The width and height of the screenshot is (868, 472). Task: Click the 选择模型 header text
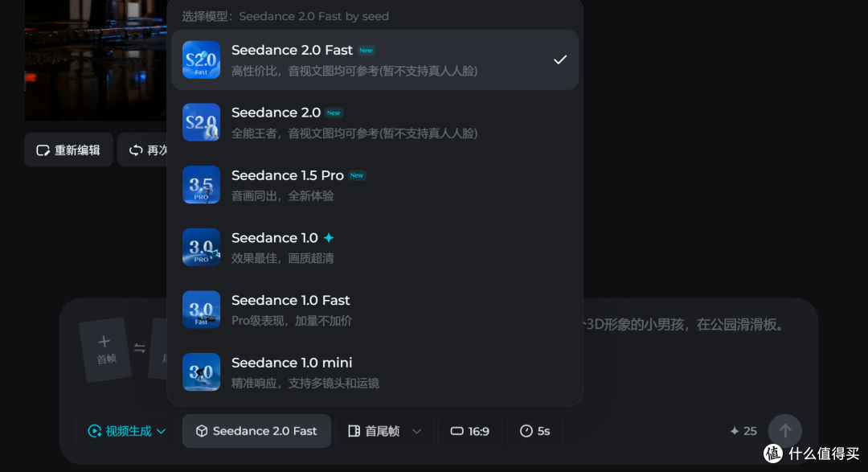[285, 17]
